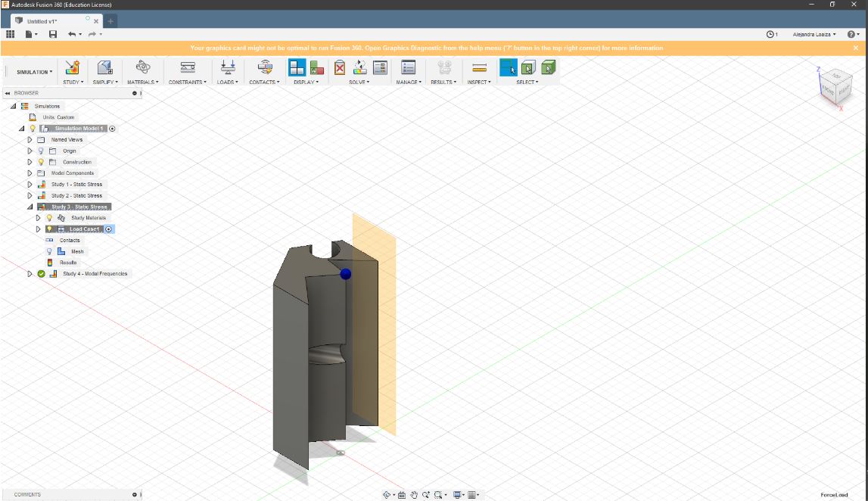The height and width of the screenshot is (501, 868).
Task: Open the Help question mark menu
Action: click(x=853, y=34)
